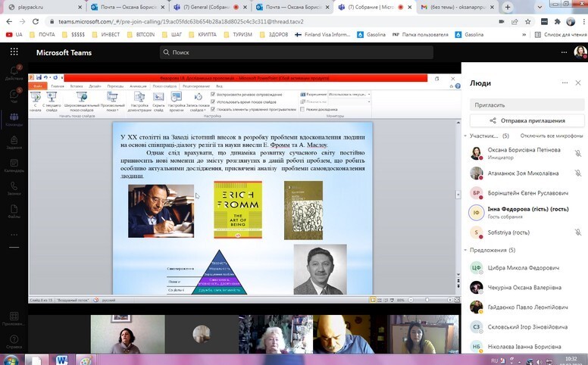Open Word from the Windows taskbar

[x=64, y=358]
